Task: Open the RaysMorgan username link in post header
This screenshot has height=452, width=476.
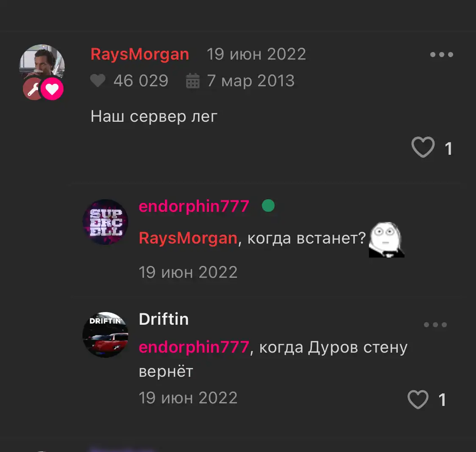Action: 140,55
